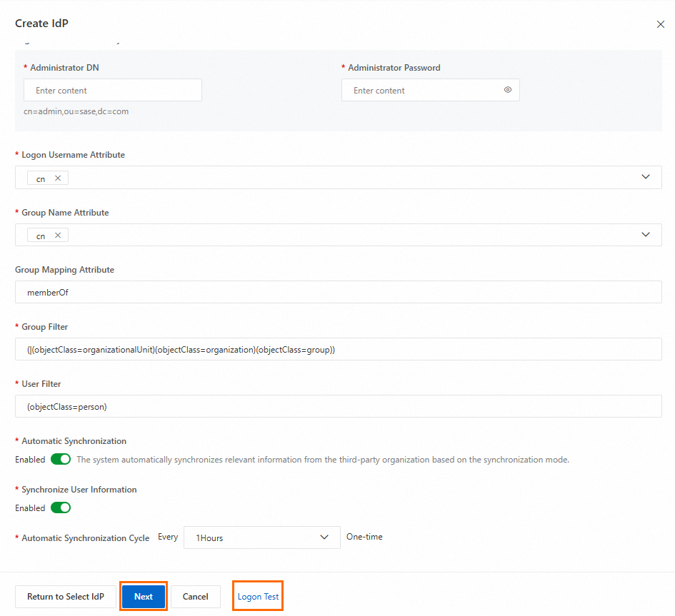Click the Group Filter input field
Image resolution: width=675 pixels, height=616 pixels.
(x=339, y=349)
